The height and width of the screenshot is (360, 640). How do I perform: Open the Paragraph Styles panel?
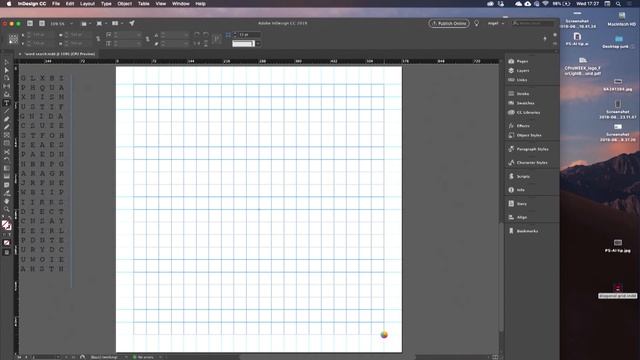click(x=532, y=149)
